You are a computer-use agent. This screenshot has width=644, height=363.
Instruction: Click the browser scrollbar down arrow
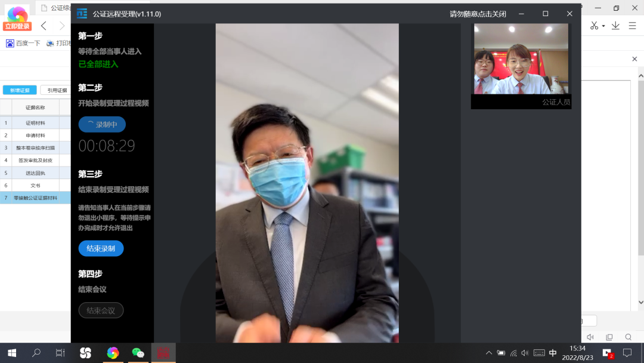point(640,302)
